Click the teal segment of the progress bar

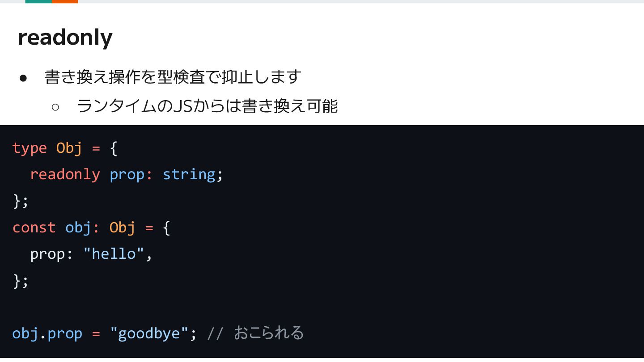pos(38,1)
